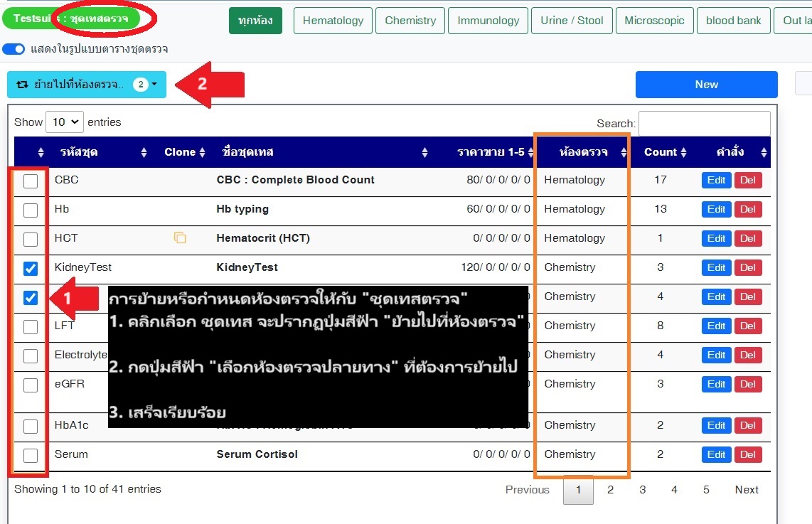Delete the Electrolyte test set
The width and height of the screenshot is (812, 524).
pos(748,355)
